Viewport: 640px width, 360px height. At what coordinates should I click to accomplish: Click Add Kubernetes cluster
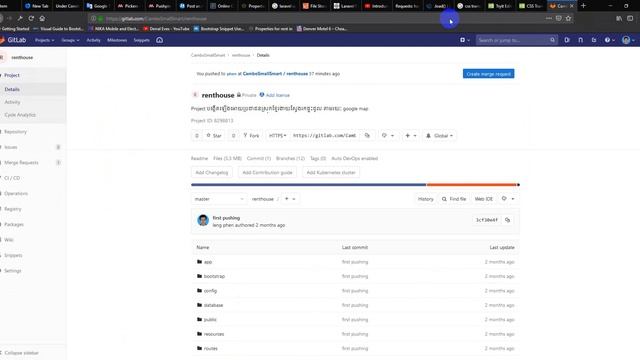(x=331, y=172)
